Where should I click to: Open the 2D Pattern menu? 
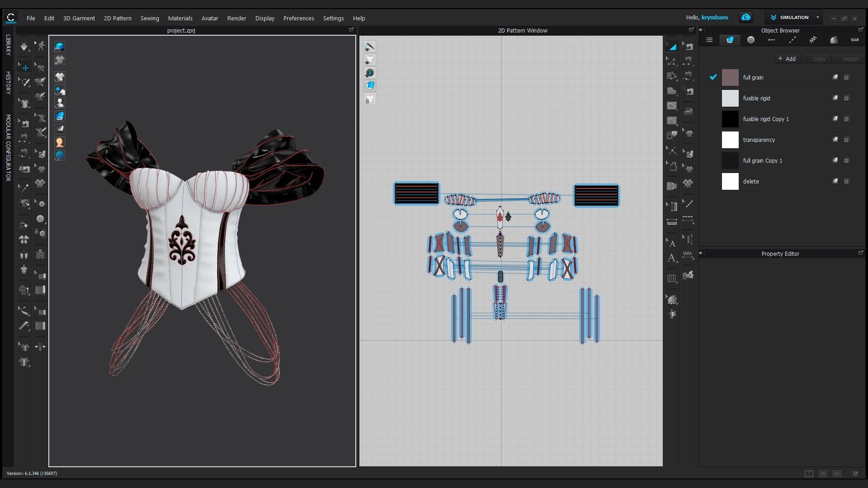click(x=118, y=18)
